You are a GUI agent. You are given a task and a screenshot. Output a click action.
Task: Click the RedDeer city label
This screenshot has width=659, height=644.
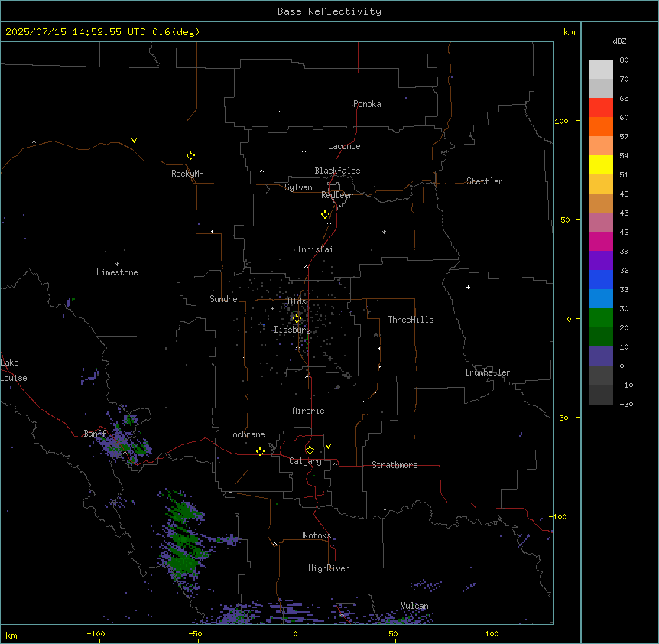coord(336,195)
